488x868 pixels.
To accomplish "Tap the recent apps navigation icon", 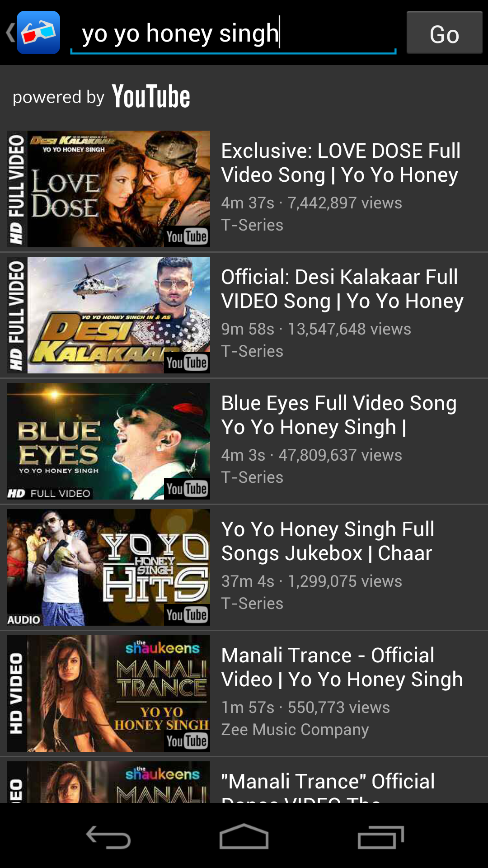I will pos(380,837).
